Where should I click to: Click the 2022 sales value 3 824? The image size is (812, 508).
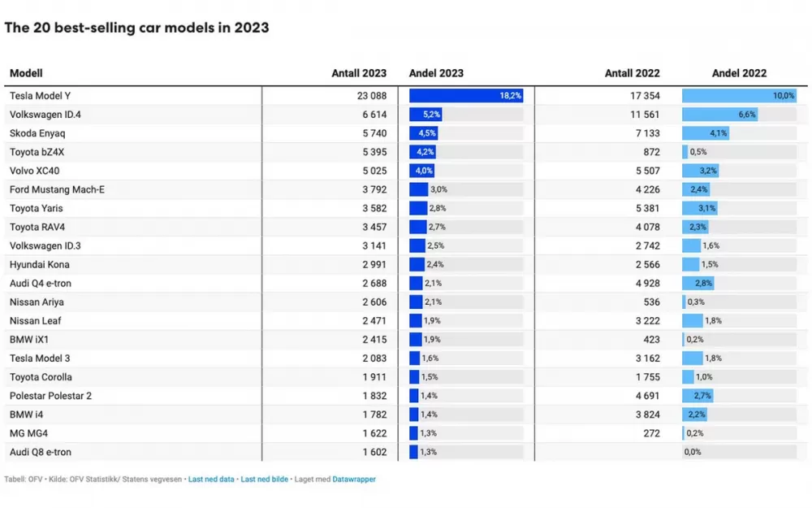(x=648, y=415)
